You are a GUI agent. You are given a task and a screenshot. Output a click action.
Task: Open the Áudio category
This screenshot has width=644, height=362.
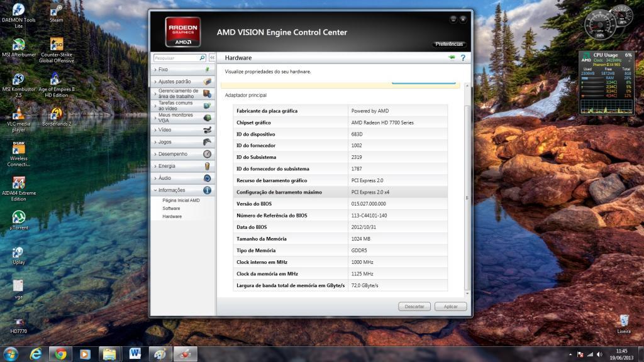pyautogui.click(x=182, y=178)
